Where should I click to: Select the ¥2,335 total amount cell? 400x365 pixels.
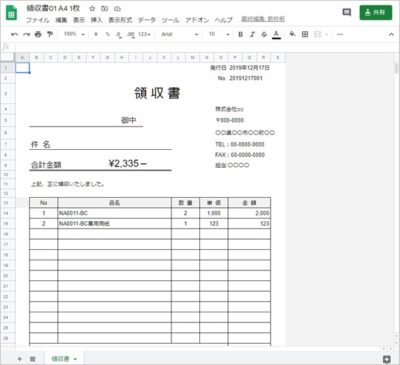click(x=128, y=164)
